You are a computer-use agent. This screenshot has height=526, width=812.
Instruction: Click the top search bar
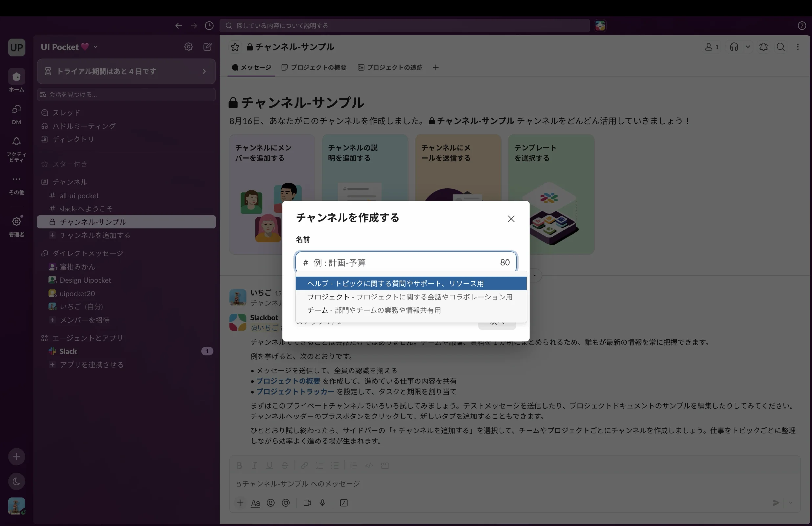point(404,26)
